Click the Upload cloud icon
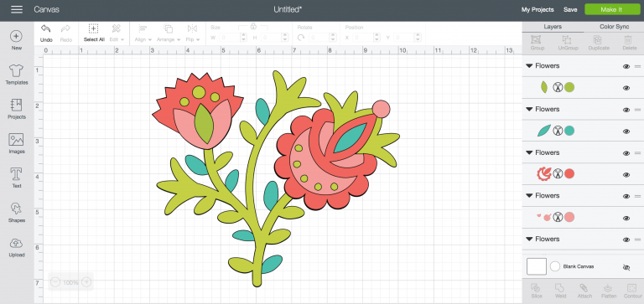The width and height of the screenshot is (644, 304). [17, 243]
